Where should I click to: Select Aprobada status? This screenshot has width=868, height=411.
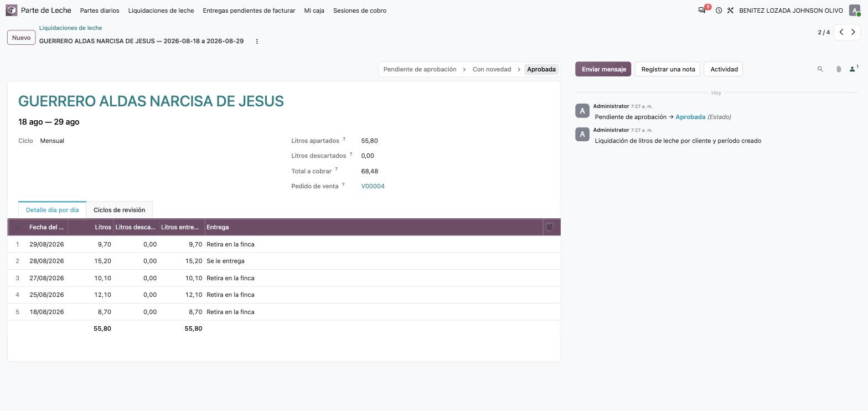(x=541, y=69)
